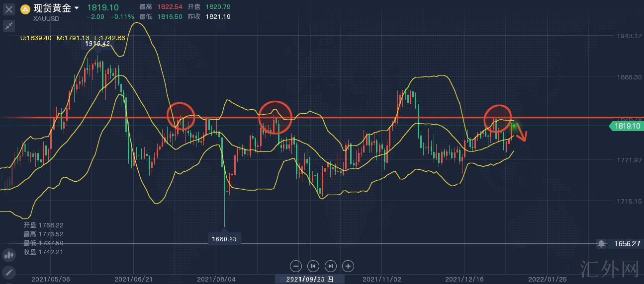Zoom in the chart with plus button

pos(348,266)
